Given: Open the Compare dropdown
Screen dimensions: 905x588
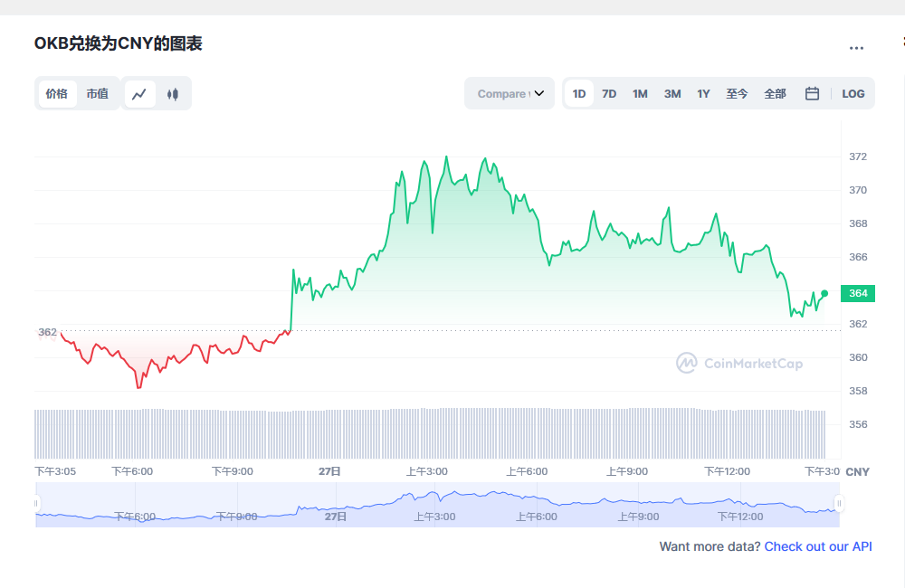Looking at the screenshot, I should pos(509,93).
